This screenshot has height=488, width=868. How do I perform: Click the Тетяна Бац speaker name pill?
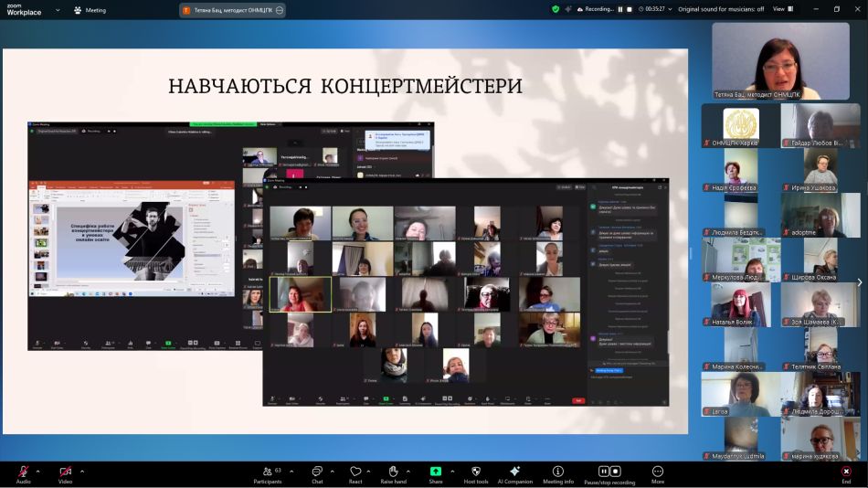pos(232,10)
